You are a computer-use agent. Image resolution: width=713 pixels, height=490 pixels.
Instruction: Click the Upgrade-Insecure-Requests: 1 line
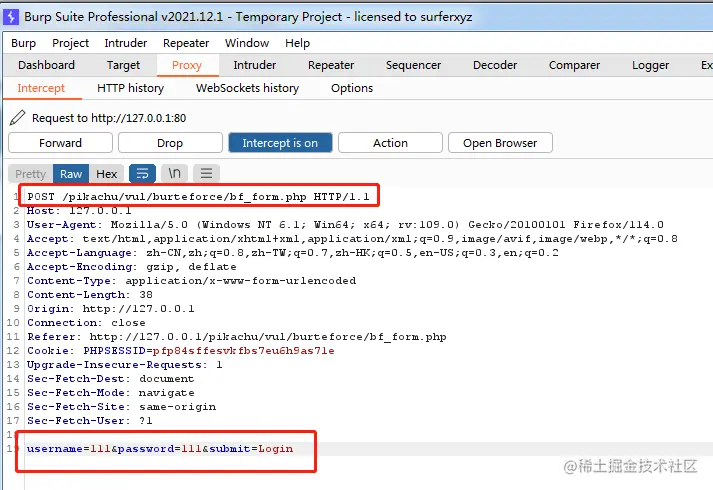point(125,365)
